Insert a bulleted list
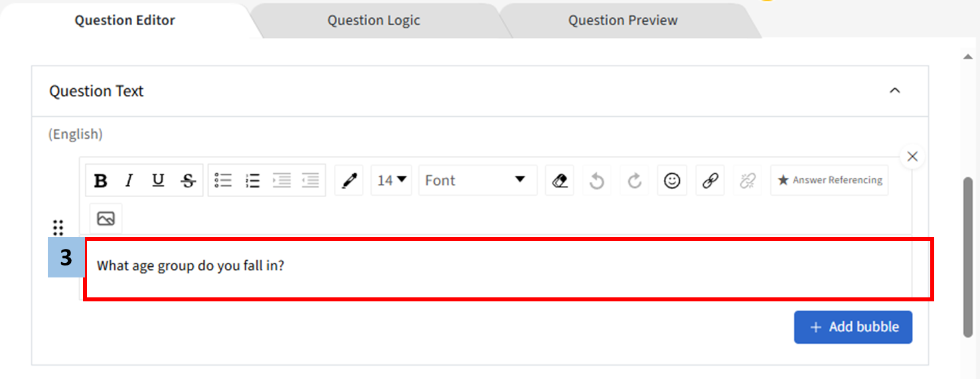The width and height of the screenshot is (980, 379). 223,181
